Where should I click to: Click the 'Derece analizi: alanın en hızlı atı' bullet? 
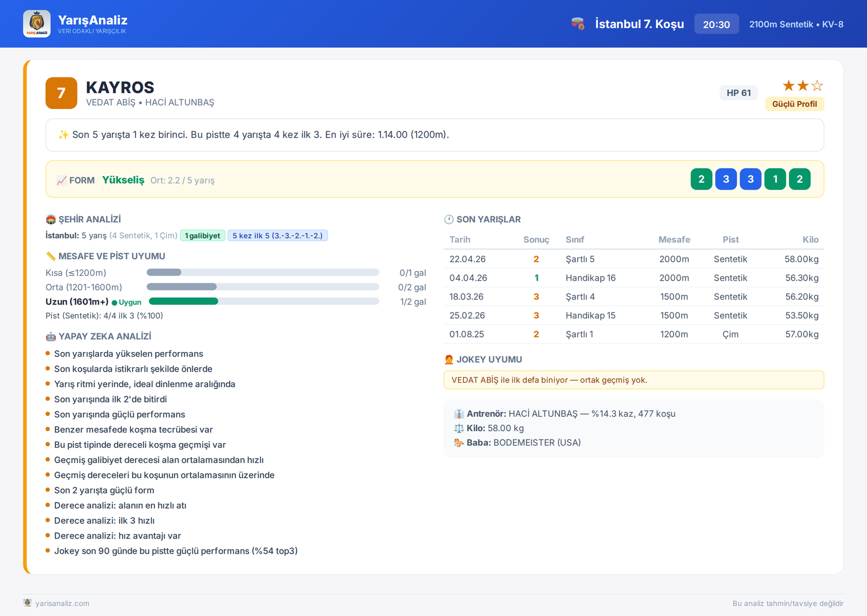point(120,505)
